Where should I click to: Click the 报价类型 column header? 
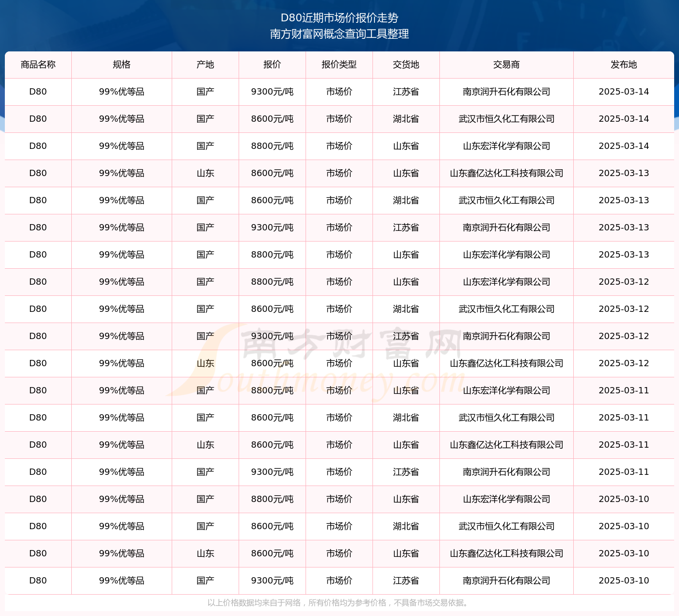(339, 65)
